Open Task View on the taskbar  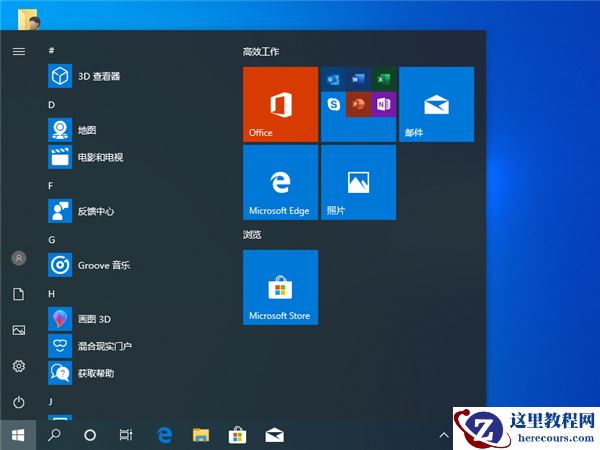tap(126, 435)
